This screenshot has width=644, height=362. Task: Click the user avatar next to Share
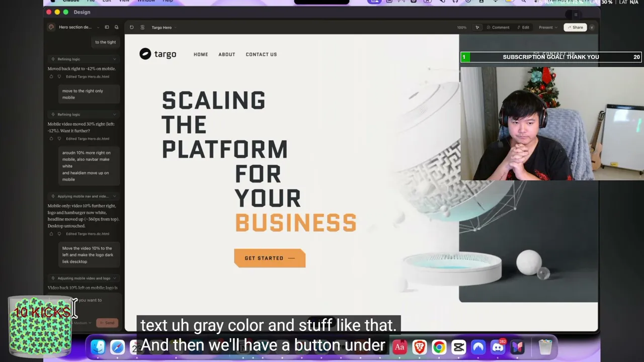coord(592,27)
